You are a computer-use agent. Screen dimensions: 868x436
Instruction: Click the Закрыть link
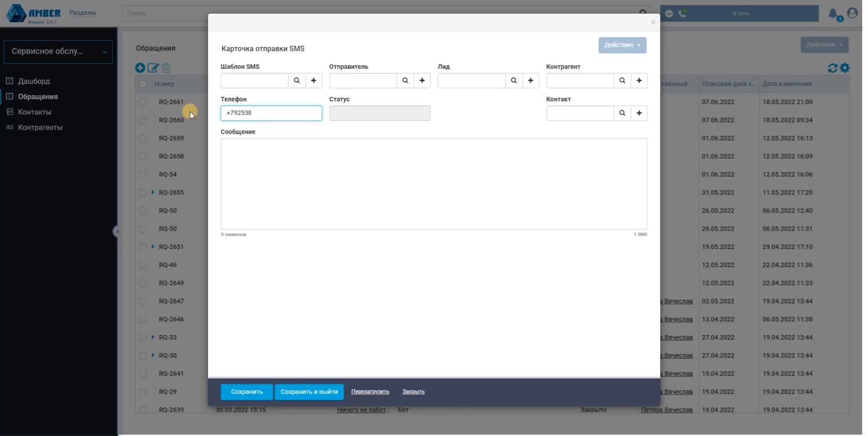point(413,392)
